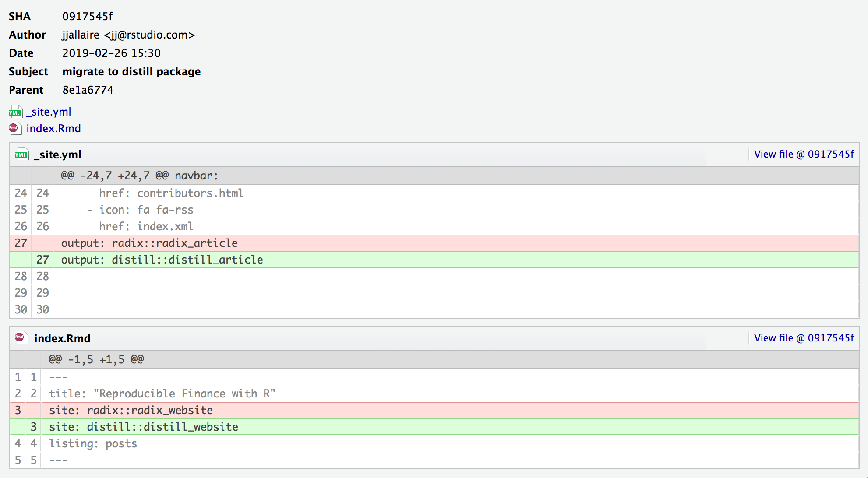Select the added distill::distill_website line
The width and height of the screenshot is (868, 478).
pos(144,427)
